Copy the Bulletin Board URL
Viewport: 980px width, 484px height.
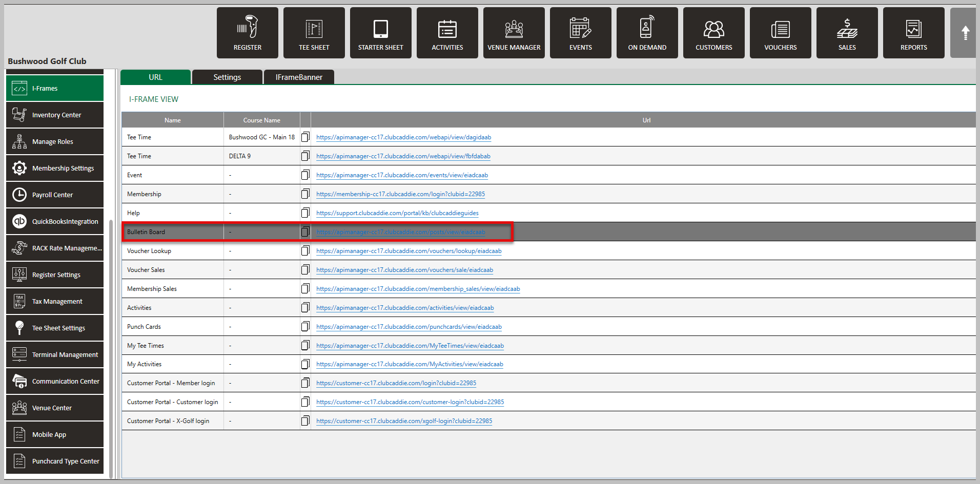(305, 232)
